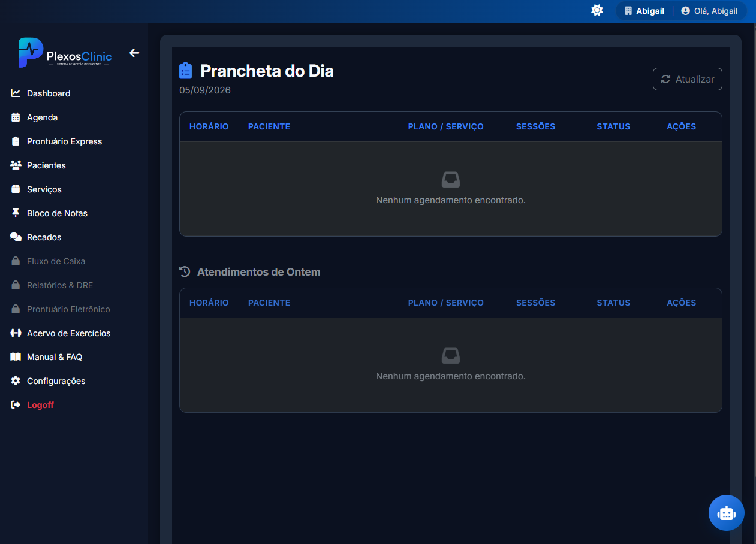Open Recados in the sidebar
The width and height of the screenshot is (756, 544).
44,237
